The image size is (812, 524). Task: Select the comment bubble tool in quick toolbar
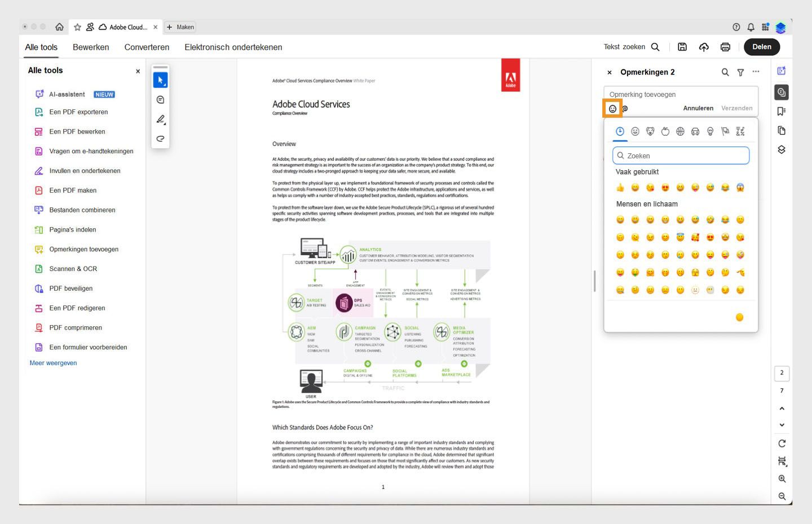(161, 100)
